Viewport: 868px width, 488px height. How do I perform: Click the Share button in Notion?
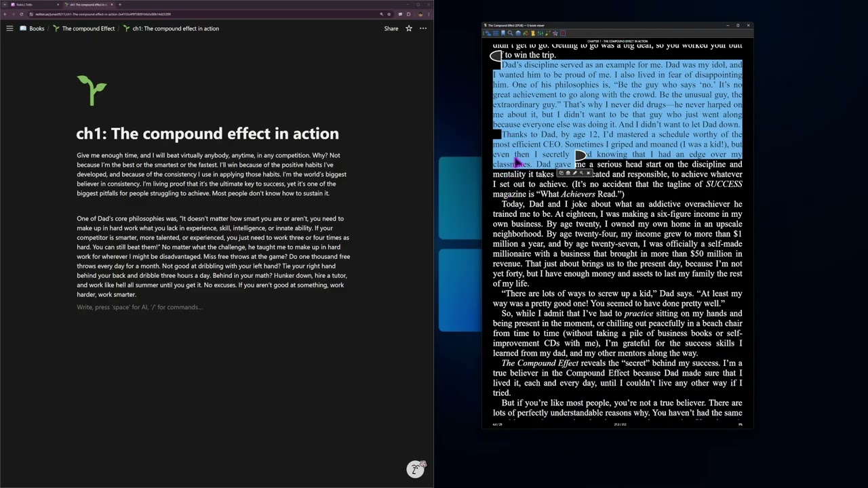pos(391,28)
